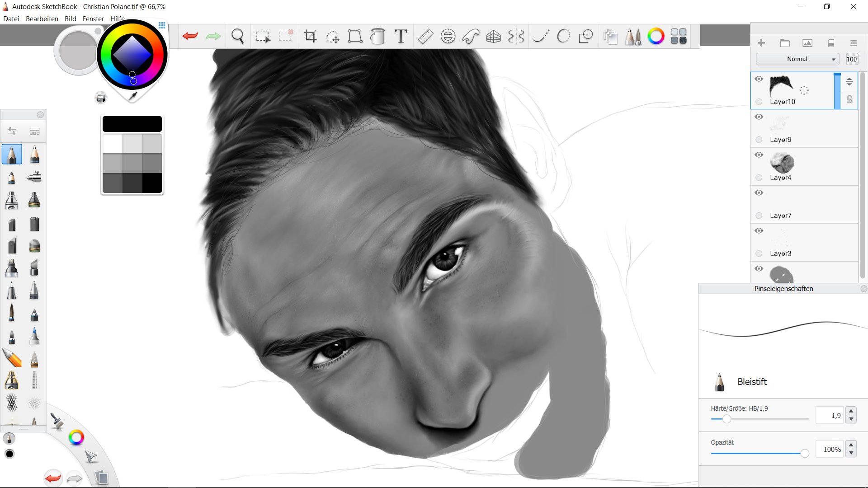The width and height of the screenshot is (868, 488).
Task: Select the Shapes draw style tool
Action: [x=586, y=36]
